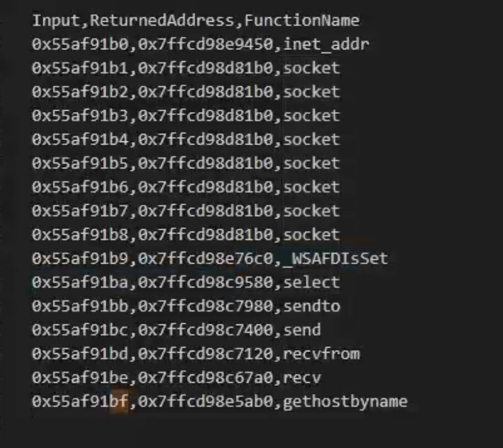Click socket on the 0x55af91b1 line
Screen dimensions: 503x448
pyautogui.click(x=312, y=68)
